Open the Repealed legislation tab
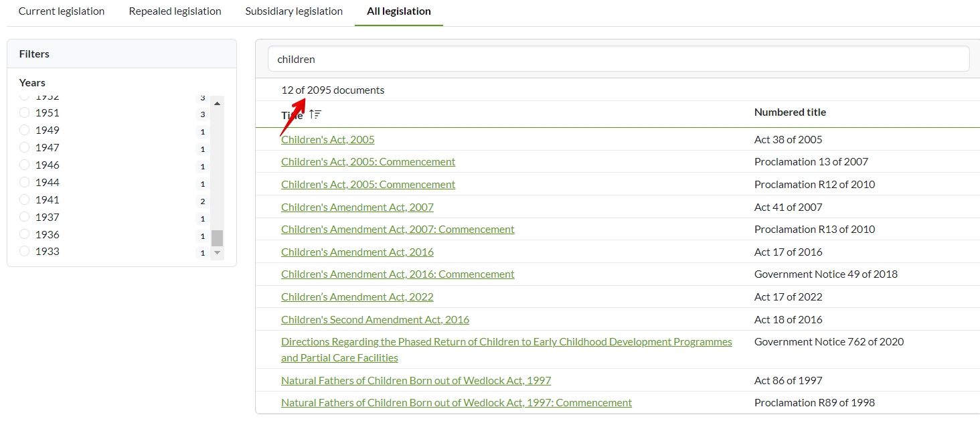The image size is (980, 423). click(175, 11)
